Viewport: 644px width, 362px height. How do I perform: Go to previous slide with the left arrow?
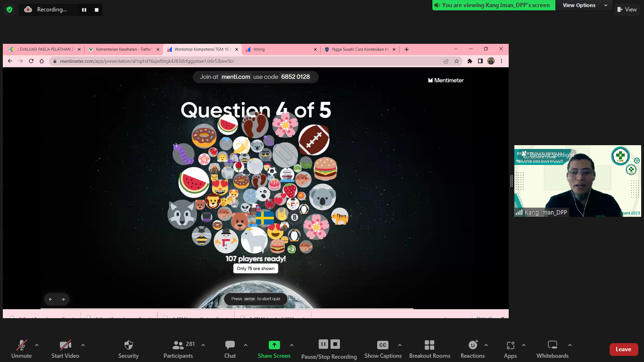pyautogui.click(x=50, y=299)
